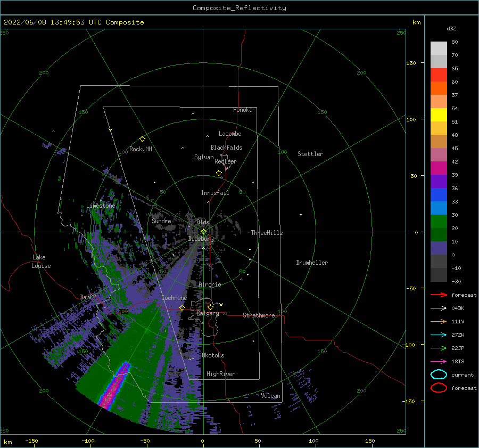
Task: Click the Airdrie city label
Action: pos(210,284)
